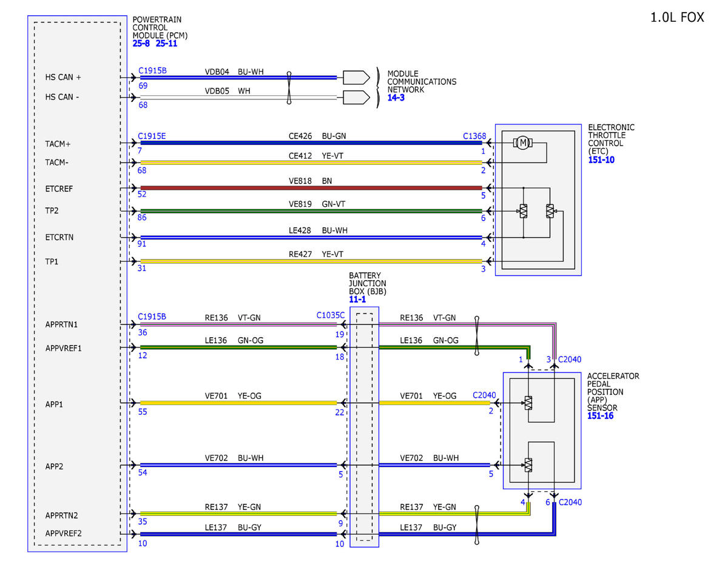
Task: Select the APPVREF2 signal name
Action: pyautogui.click(x=64, y=534)
